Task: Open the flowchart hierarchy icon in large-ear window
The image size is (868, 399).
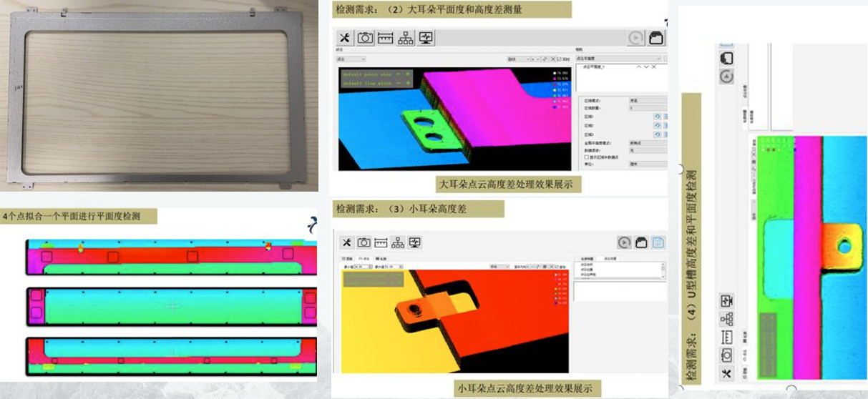Action: click(x=406, y=38)
